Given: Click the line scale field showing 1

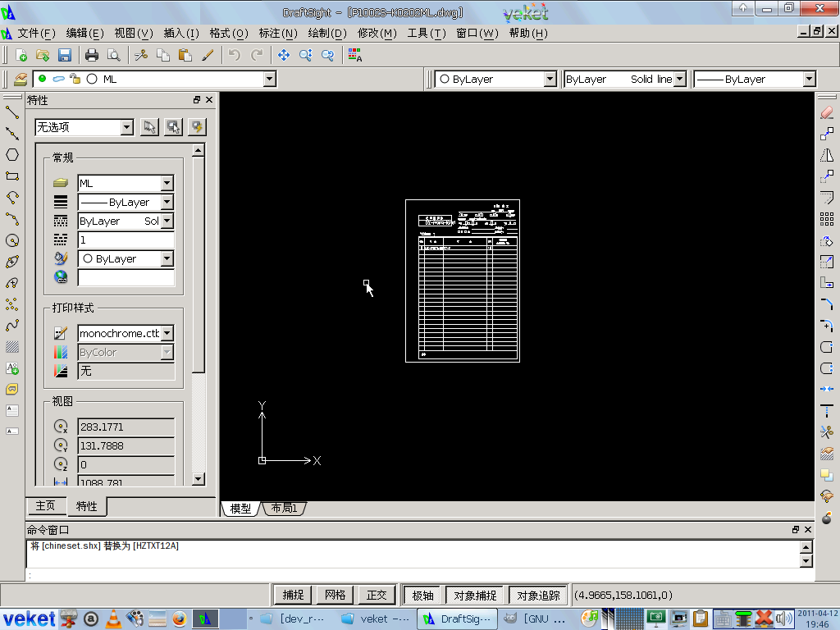Looking at the screenshot, I should 126,240.
